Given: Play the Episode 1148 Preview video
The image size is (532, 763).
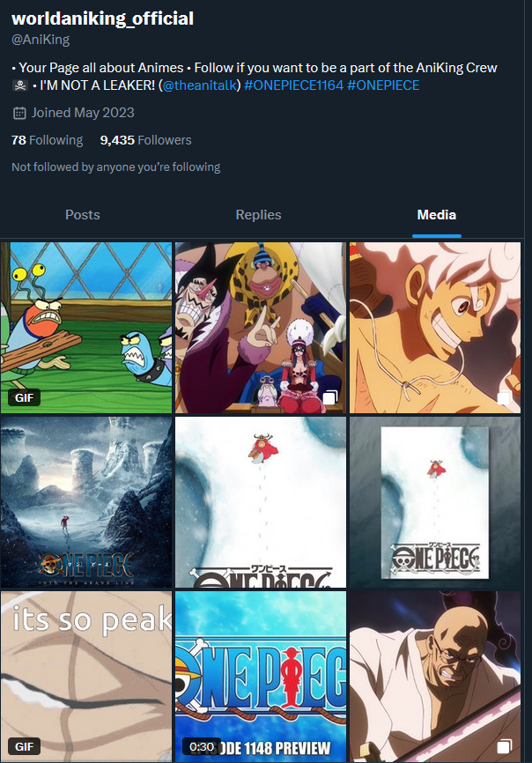Looking at the screenshot, I should (x=261, y=677).
